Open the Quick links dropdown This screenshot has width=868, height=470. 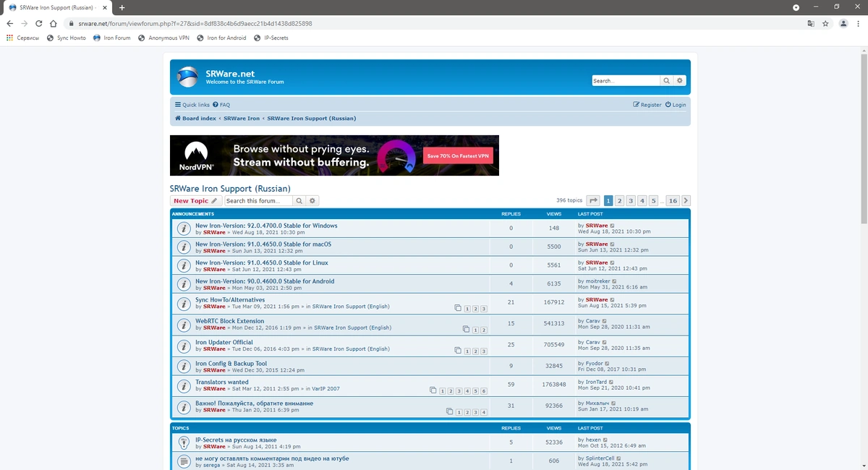tap(192, 105)
